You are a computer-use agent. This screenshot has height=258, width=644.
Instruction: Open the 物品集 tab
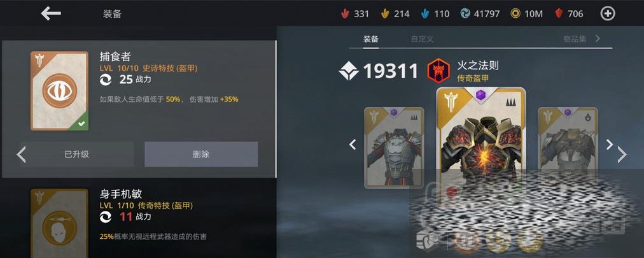[x=575, y=39]
